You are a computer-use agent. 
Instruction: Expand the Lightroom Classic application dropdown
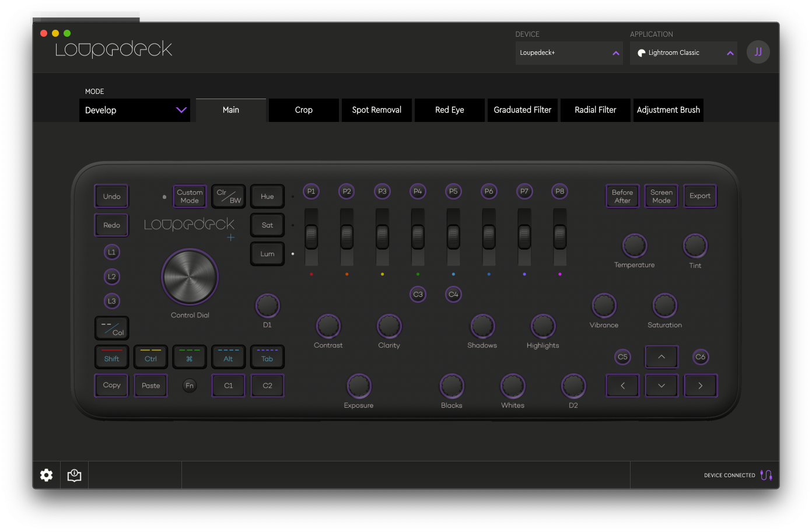tap(684, 52)
